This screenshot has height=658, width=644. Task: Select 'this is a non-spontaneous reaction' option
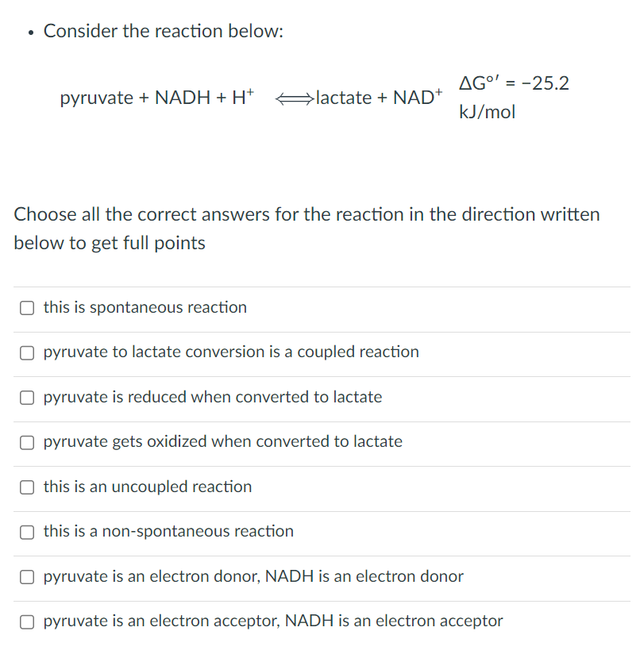click(x=26, y=532)
